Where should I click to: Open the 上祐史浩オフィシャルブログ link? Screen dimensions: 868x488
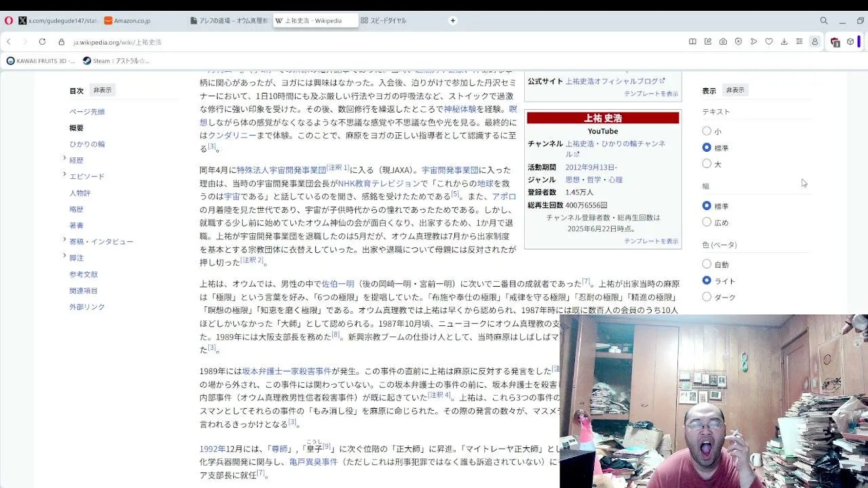click(615, 81)
